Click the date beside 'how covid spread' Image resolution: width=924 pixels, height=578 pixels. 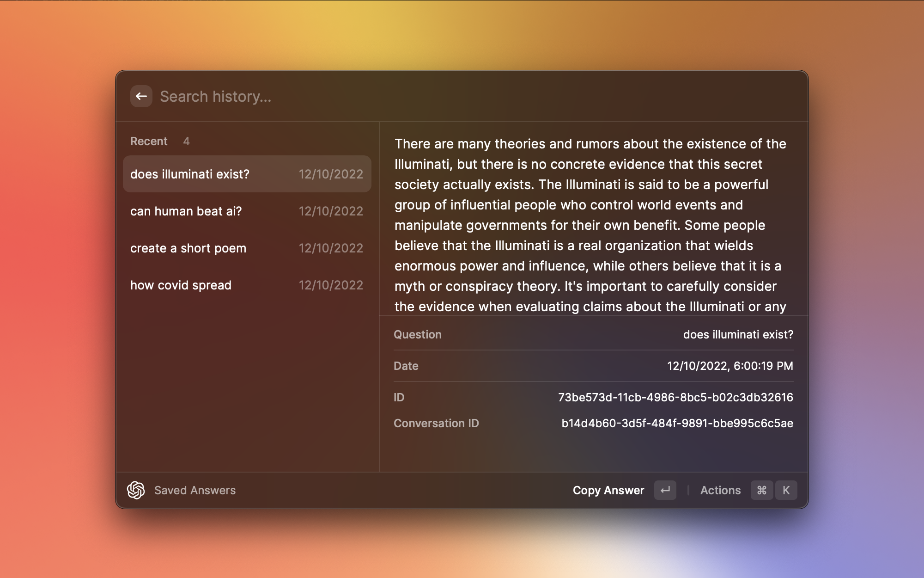point(331,285)
